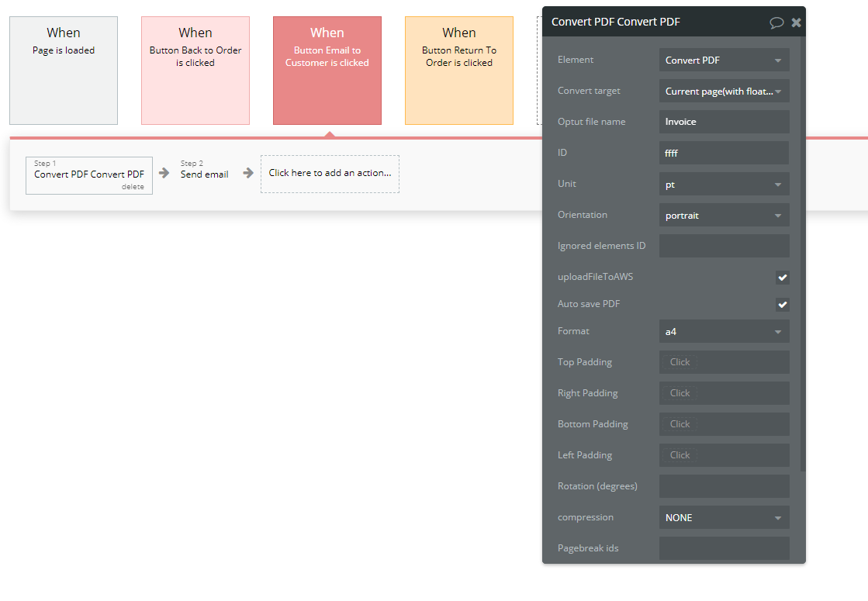Select the Button Back to Order event
868x601 pixels.
[195, 71]
